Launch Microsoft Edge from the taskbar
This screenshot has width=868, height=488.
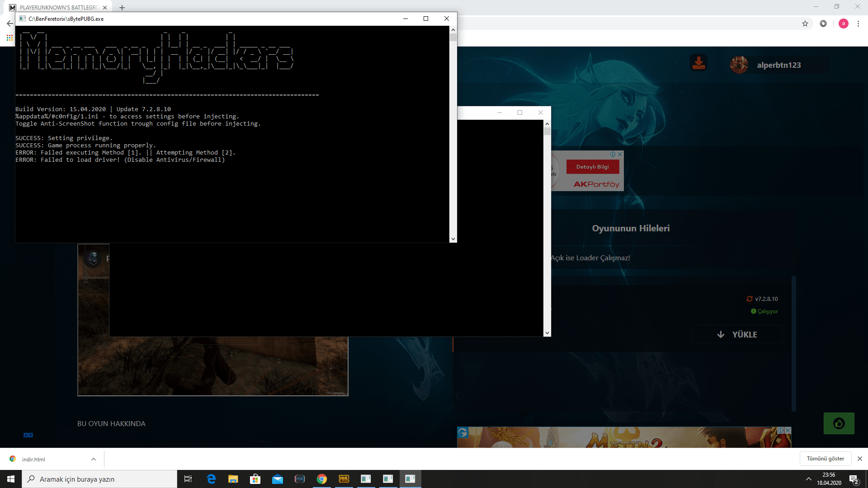tap(211, 479)
